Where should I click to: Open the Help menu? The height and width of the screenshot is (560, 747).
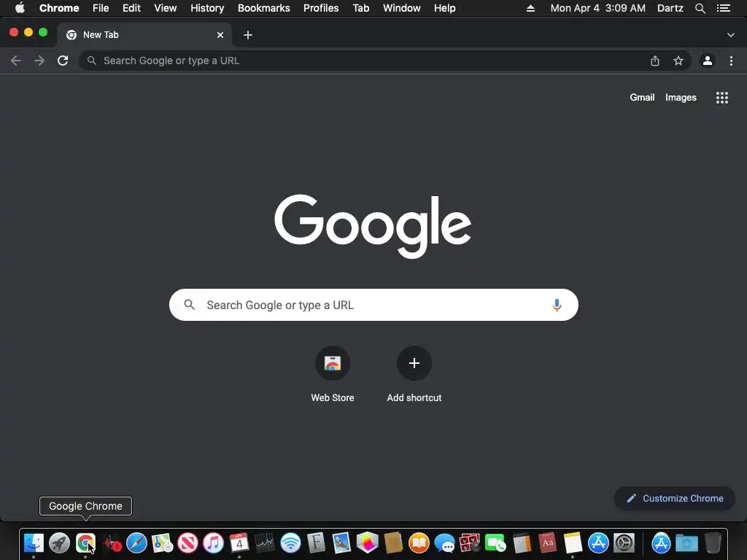pyautogui.click(x=444, y=8)
